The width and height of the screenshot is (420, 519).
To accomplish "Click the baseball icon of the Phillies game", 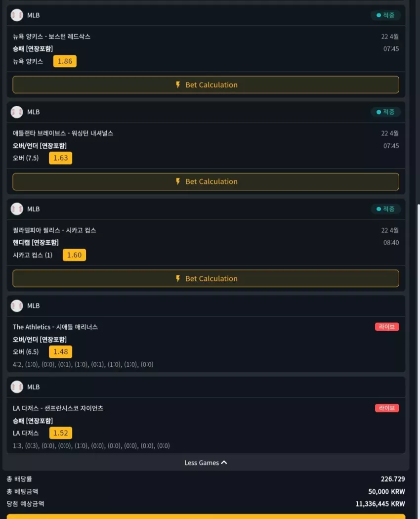I will click(16, 209).
